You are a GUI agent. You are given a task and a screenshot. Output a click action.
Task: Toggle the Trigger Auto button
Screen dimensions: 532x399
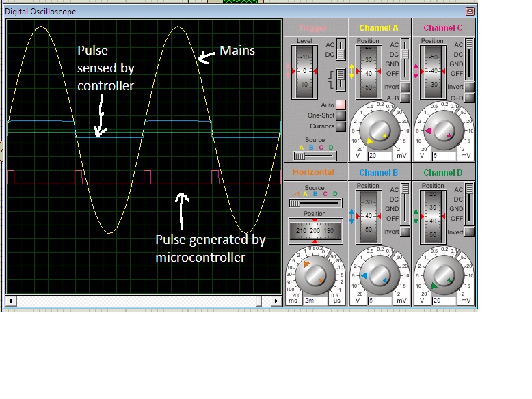pyautogui.click(x=341, y=105)
